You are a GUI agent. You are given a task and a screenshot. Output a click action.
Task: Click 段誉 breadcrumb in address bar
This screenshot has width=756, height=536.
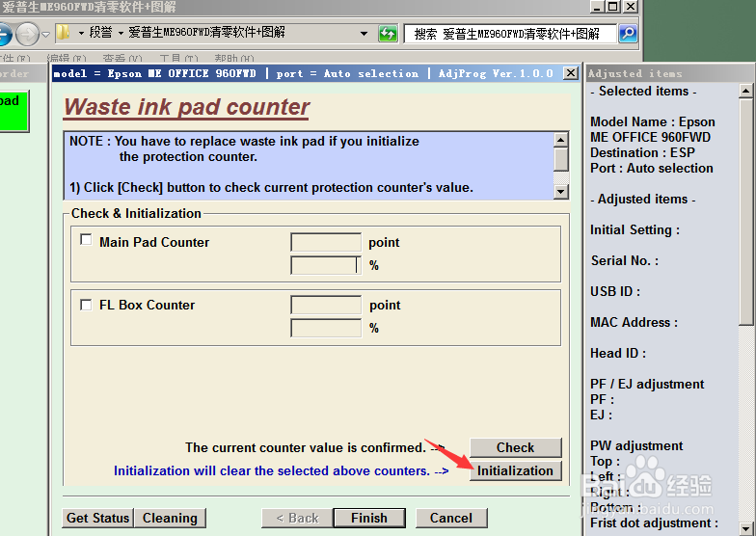click(x=100, y=33)
